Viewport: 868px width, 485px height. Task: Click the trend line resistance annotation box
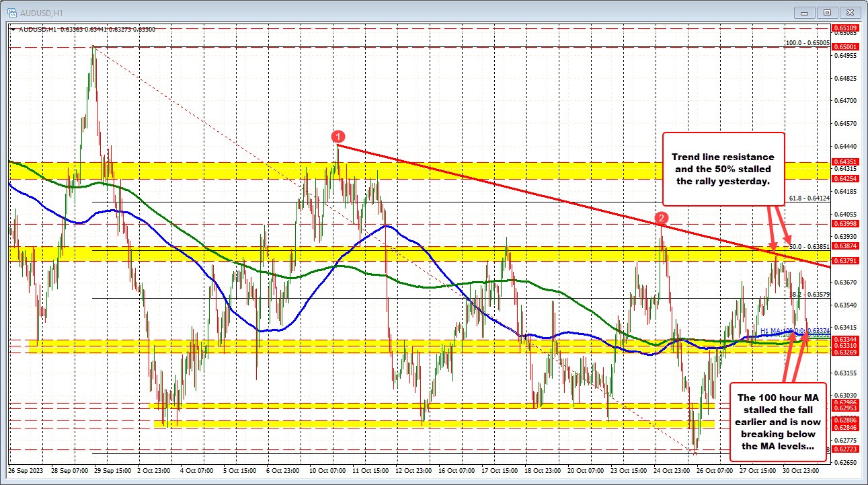pyautogui.click(x=724, y=167)
